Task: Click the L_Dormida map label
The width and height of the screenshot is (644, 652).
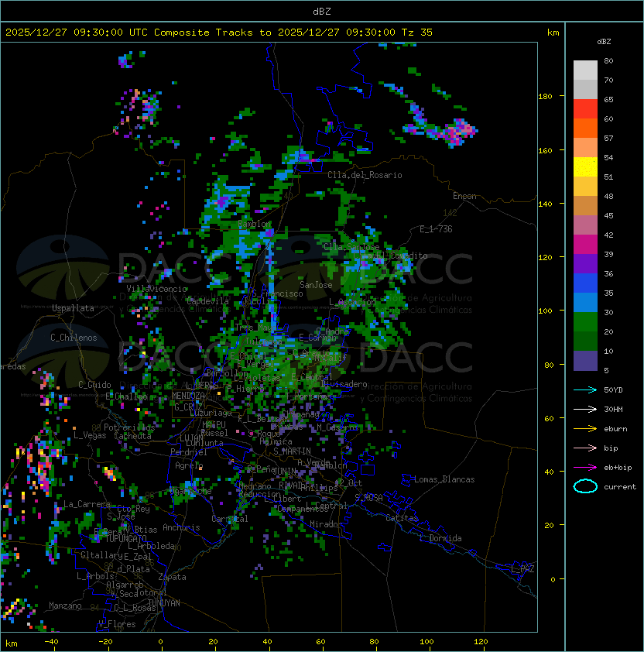Action: [440, 538]
